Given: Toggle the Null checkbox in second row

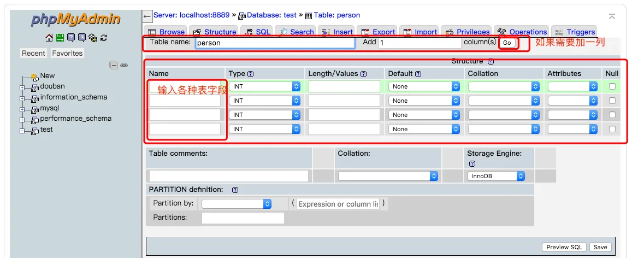Looking at the screenshot, I should (x=612, y=101).
